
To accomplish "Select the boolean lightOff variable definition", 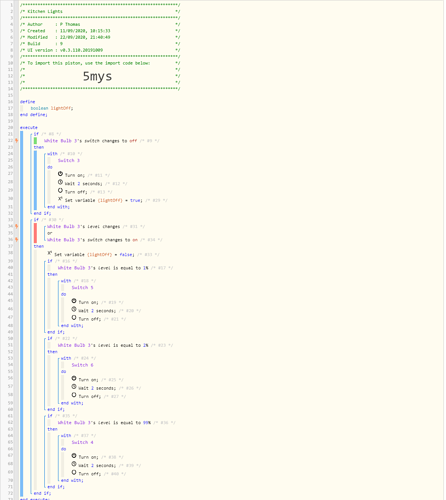I will [52, 108].
